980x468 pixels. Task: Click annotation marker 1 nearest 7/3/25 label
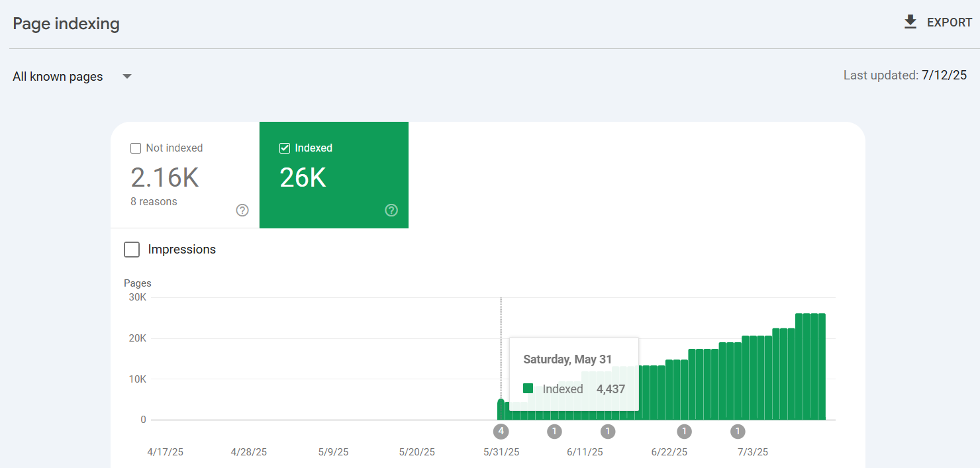click(x=738, y=432)
